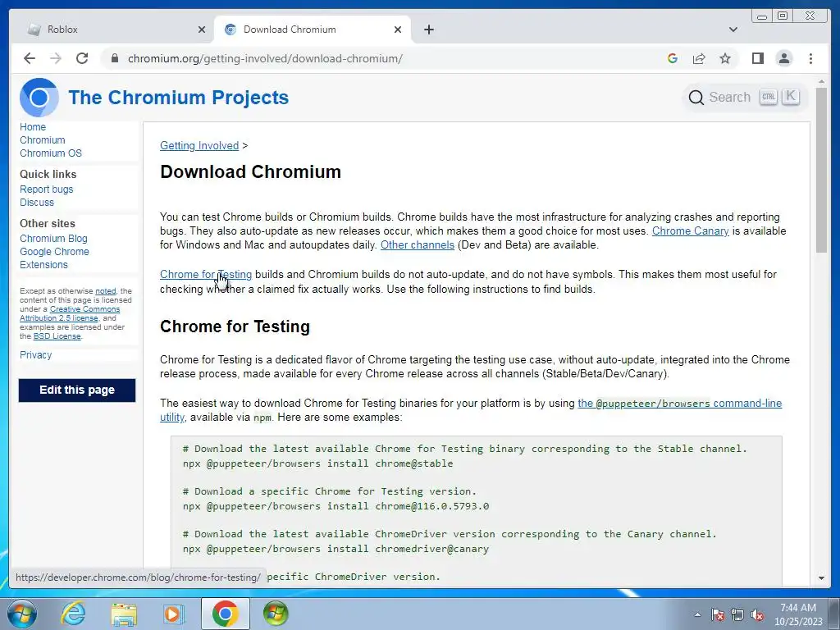Open the Chrome three-dot menu
Image resolution: width=840 pixels, height=630 pixels.
[x=810, y=58]
